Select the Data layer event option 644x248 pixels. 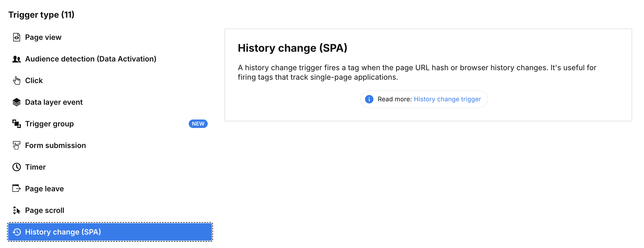(54, 102)
